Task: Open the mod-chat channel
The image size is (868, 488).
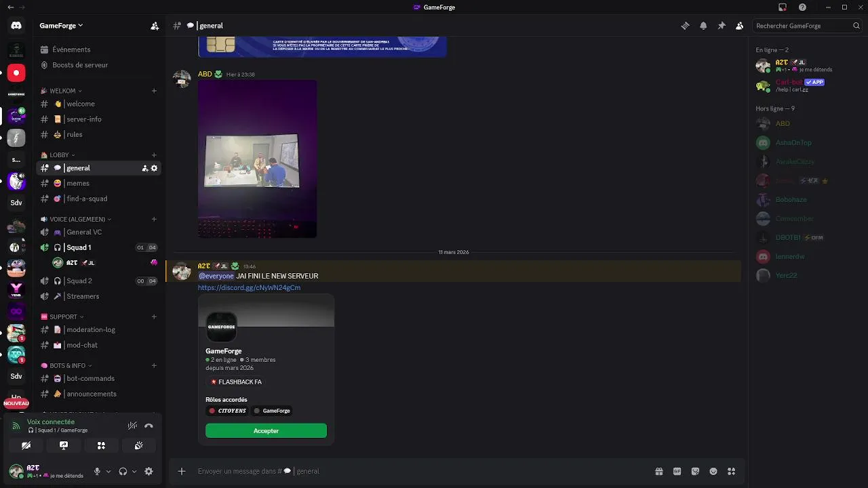Action: [99, 345]
